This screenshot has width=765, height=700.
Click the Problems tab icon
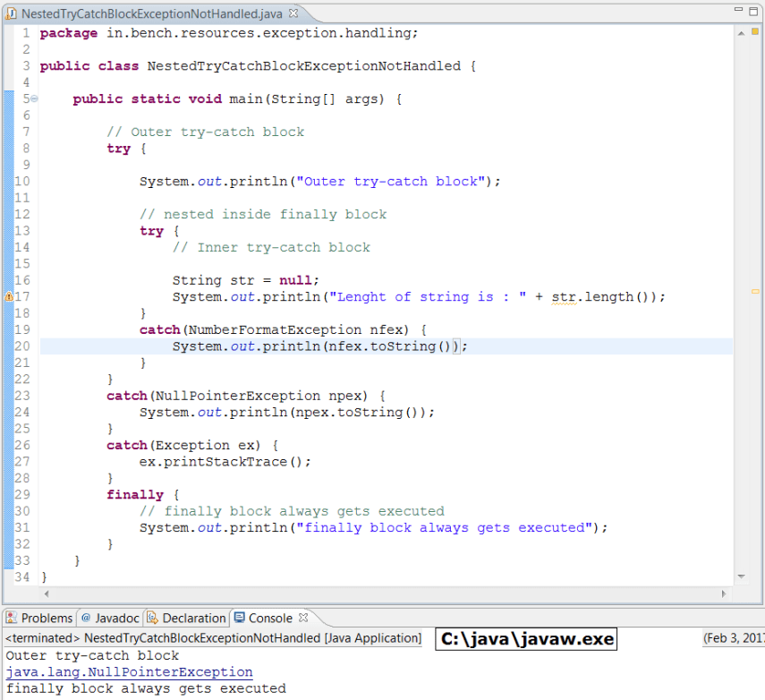[12, 618]
